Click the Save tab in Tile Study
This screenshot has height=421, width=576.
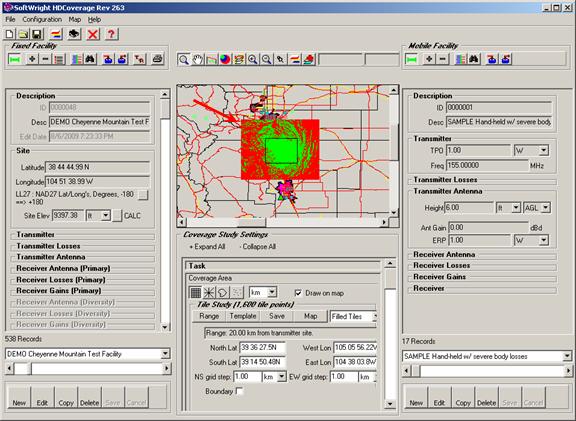pos(277,316)
